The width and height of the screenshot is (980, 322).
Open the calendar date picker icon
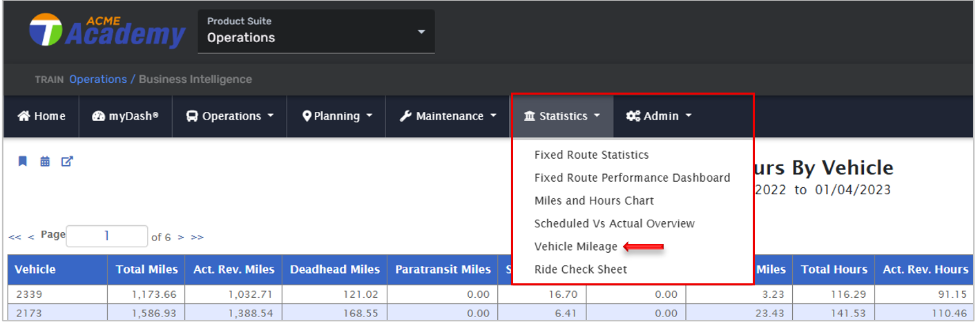tap(45, 162)
